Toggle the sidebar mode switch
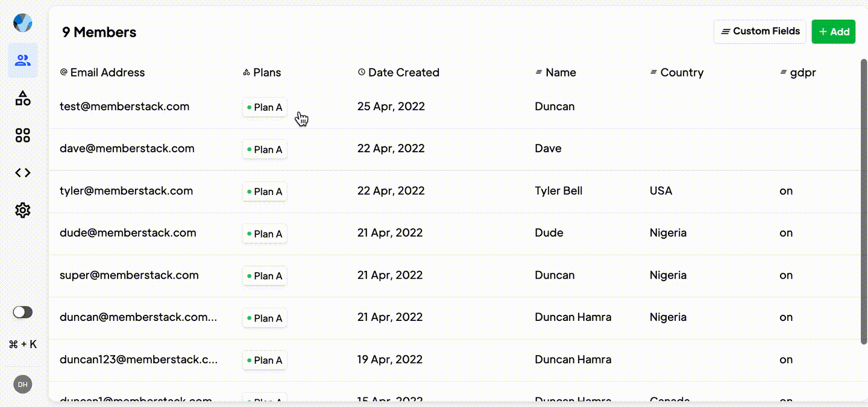 click(23, 312)
